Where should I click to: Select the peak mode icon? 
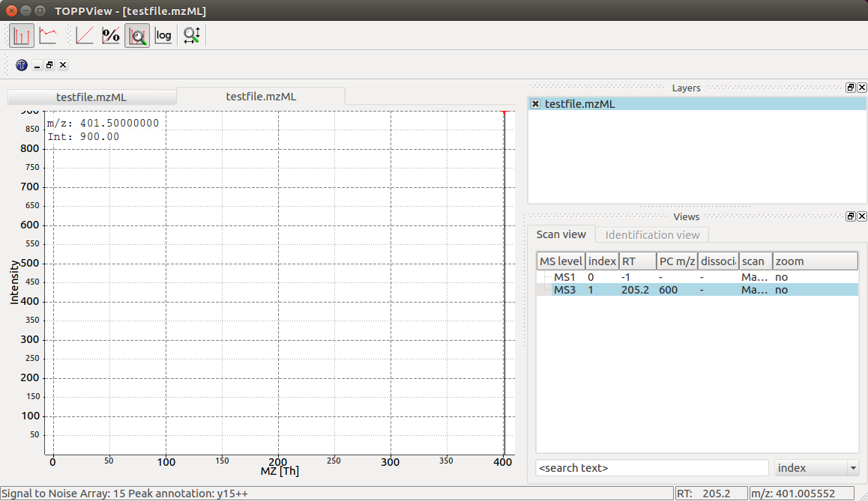coord(22,36)
